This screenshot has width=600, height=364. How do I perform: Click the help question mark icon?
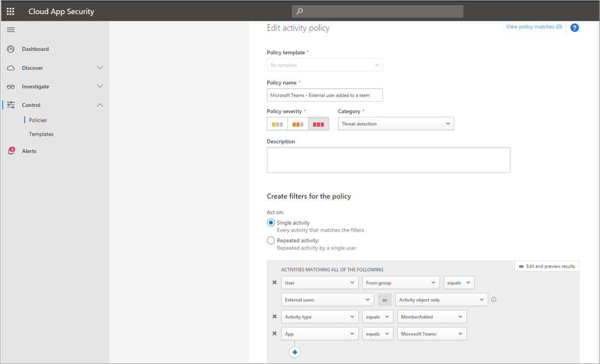[x=574, y=27]
